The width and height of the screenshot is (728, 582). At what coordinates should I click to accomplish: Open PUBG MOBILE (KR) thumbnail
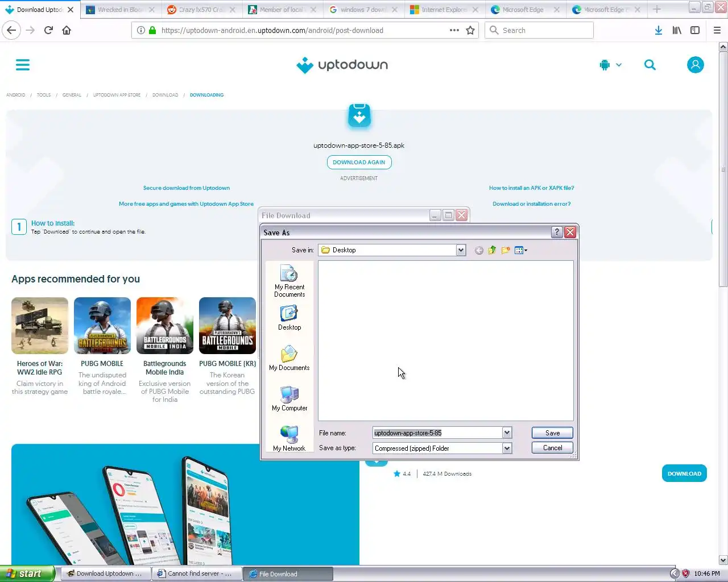click(x=227, y=326)
